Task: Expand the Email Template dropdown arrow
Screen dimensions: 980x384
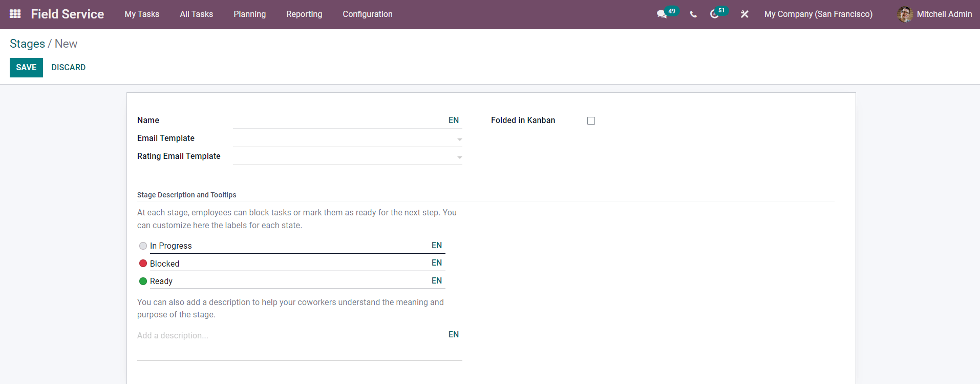Action: 459,139
